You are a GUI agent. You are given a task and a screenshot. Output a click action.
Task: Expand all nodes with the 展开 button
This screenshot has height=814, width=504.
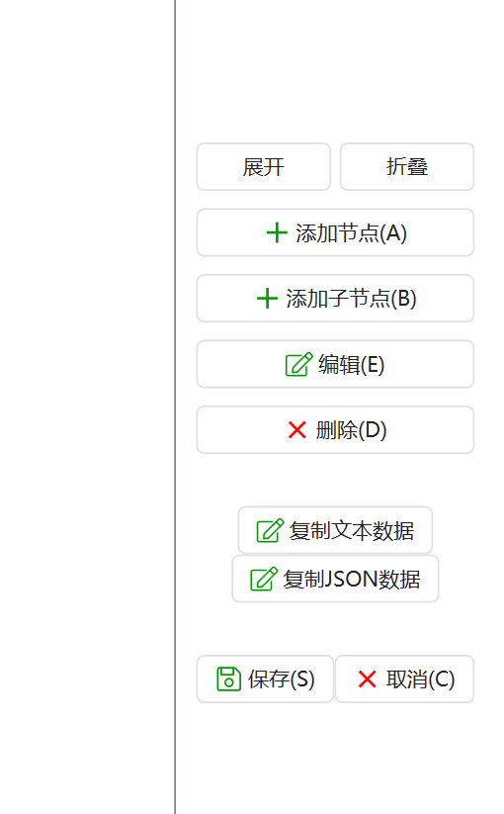[x=264, y=166]
